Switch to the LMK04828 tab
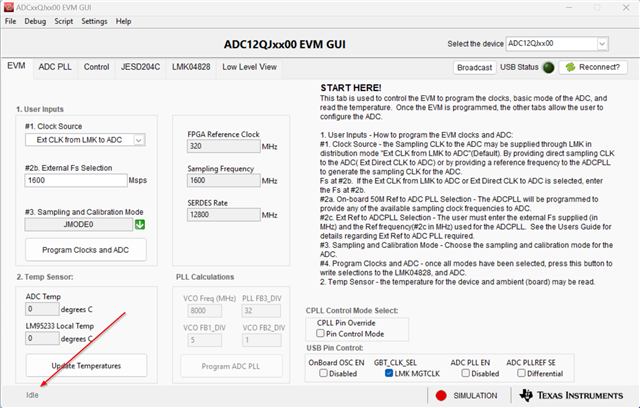 tap(191, 67)
